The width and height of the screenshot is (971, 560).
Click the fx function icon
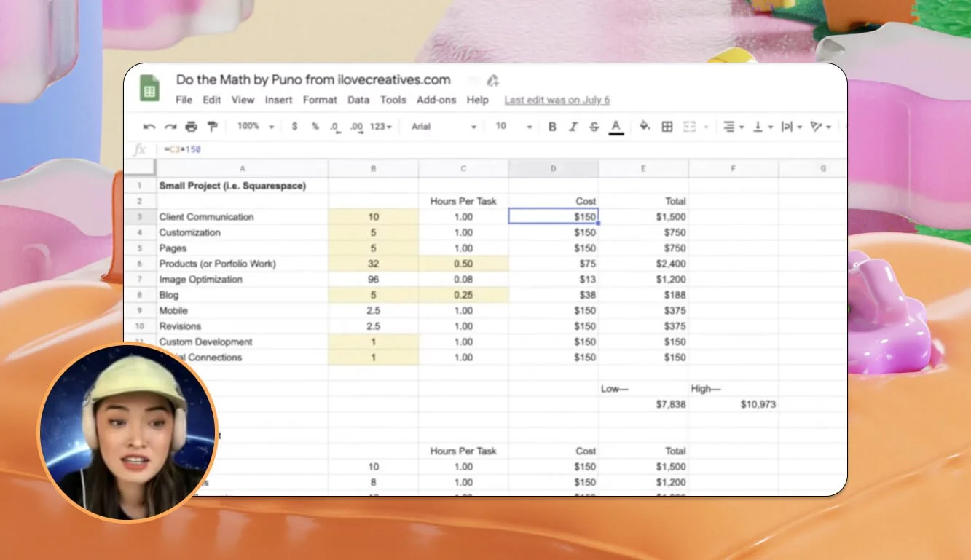[139, 149]
